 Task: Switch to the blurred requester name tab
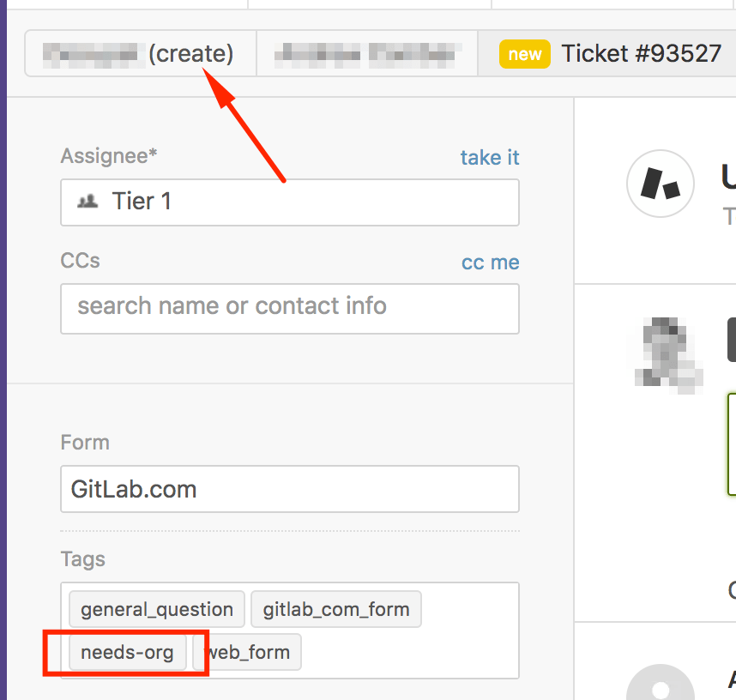[367, 53]
